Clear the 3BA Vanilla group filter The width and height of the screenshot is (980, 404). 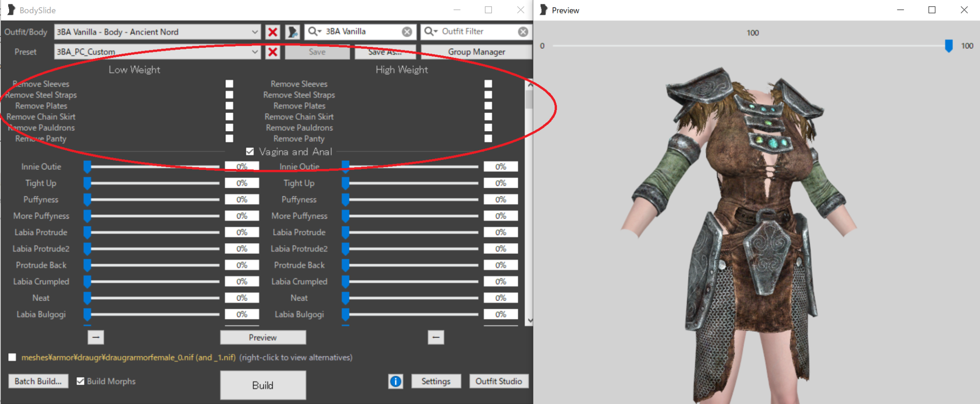pos(407,32)
